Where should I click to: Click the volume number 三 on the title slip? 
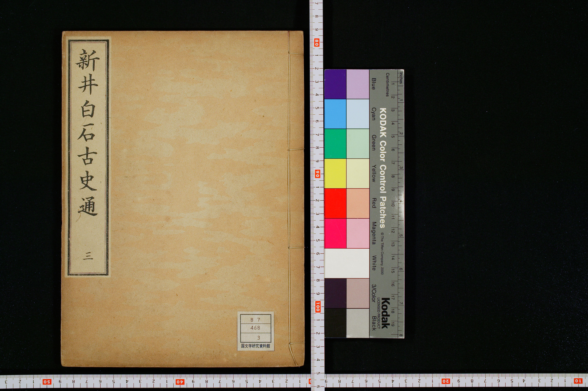pyautogui.click(x=88, y=256)
